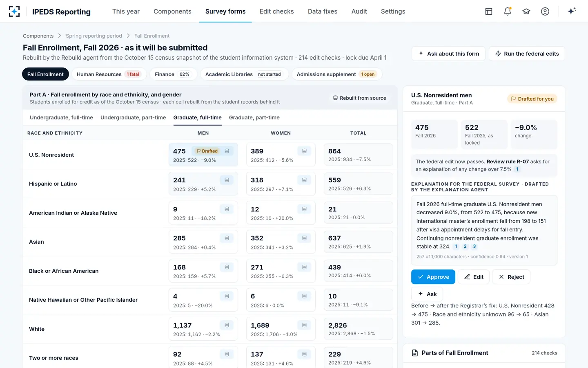Click the graduation cap icon

click(526, 11)
